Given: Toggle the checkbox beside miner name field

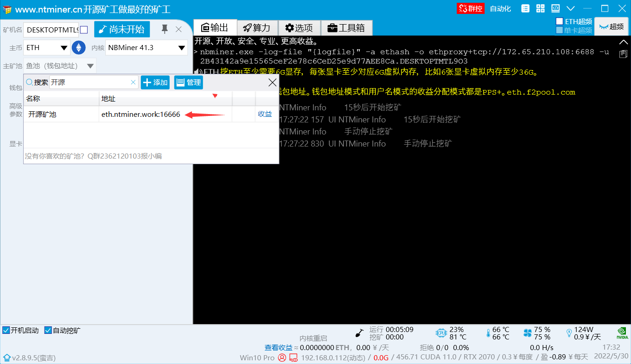Looking at the screenshot, I should coord(84,30).
